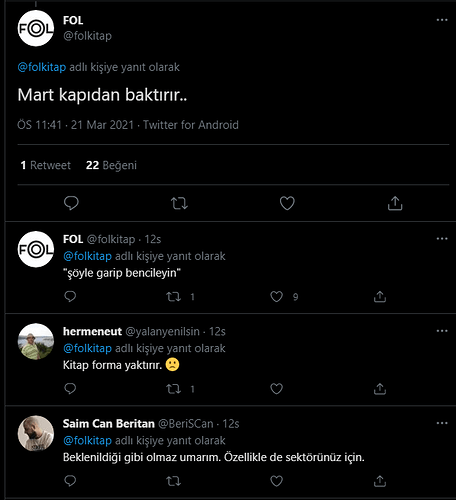Share the main FOL tweet

pos(395,203)
